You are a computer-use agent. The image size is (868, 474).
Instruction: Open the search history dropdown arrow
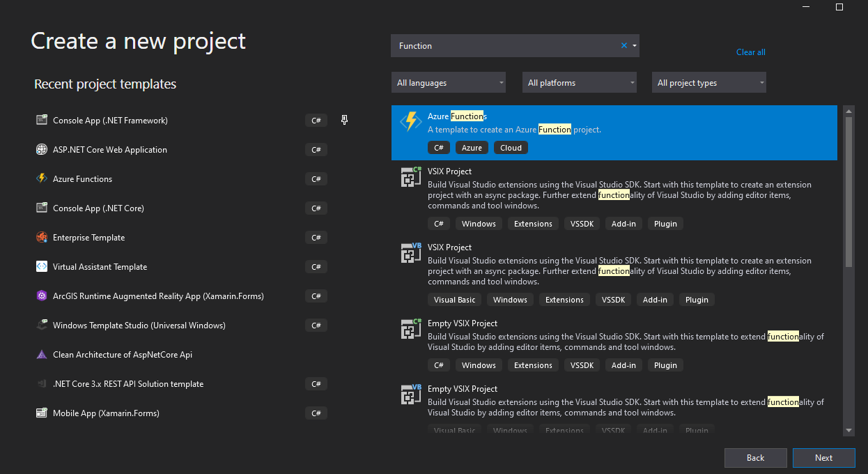pyautogui.click(x=634, y=46)
